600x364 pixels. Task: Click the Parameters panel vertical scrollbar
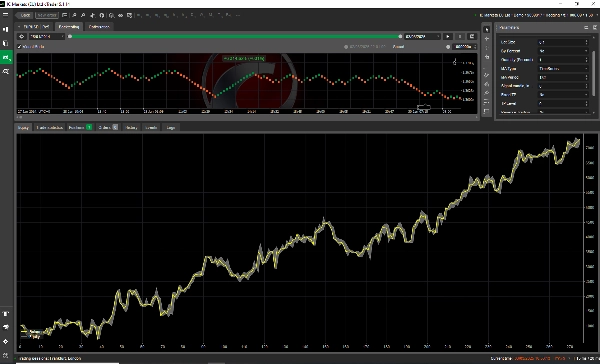click(594, 73)
